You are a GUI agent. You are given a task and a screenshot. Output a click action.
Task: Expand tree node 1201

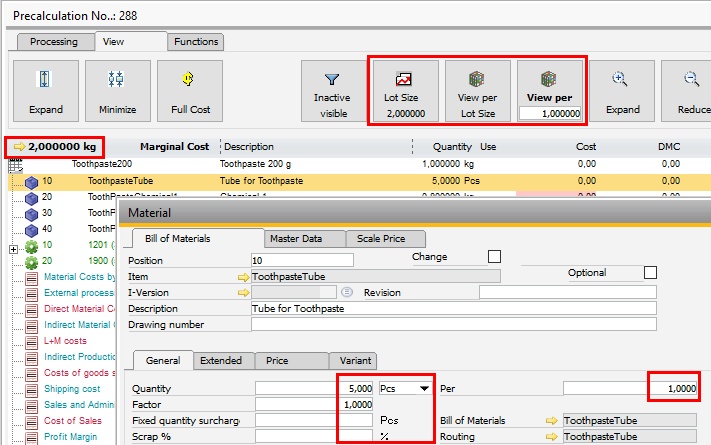[13, 248]
